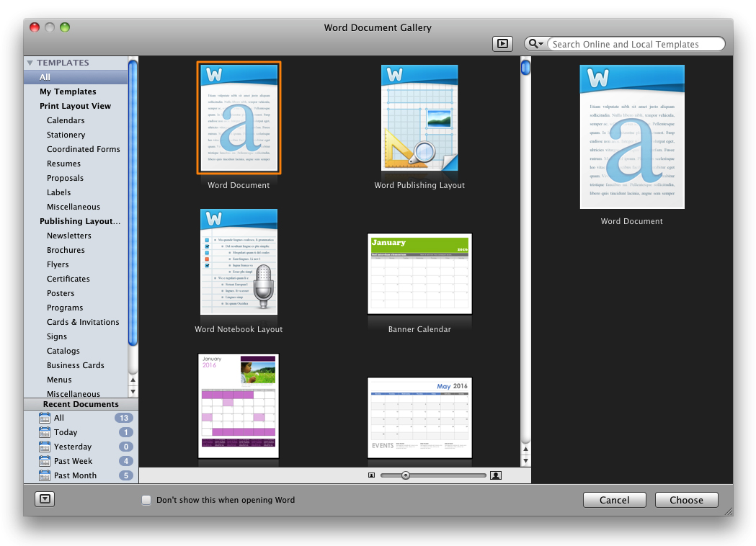Collapse the TEMPLATES disclosure triangle

[x=30, y=63]
